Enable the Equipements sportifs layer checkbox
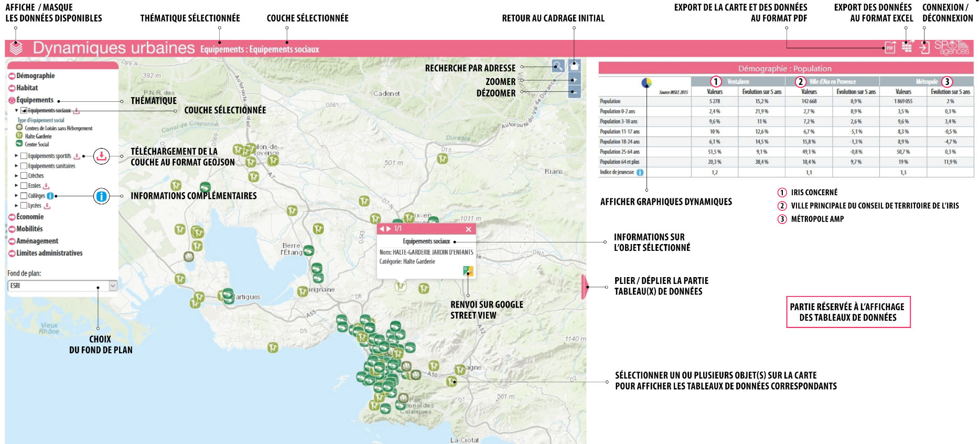 [x=24, y=156]
